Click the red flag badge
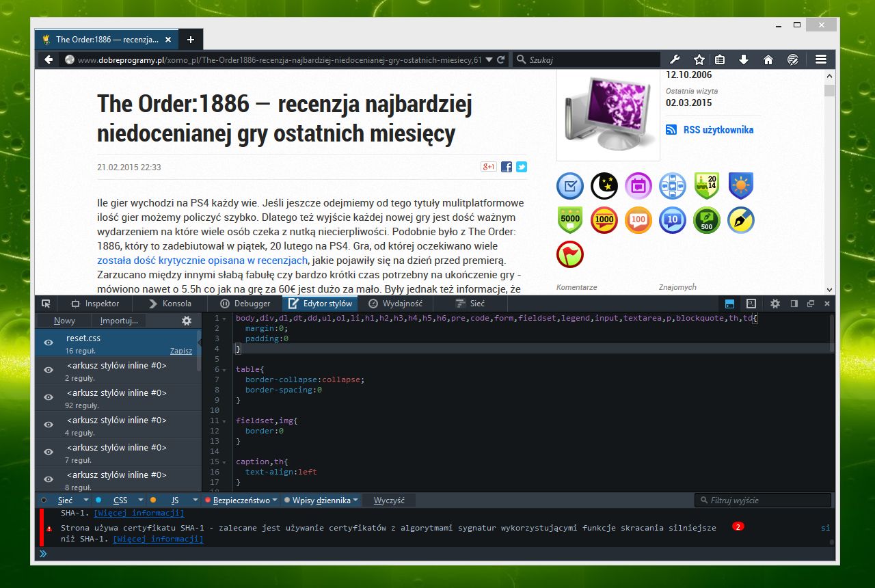The image size is (875, 588). 570,254
